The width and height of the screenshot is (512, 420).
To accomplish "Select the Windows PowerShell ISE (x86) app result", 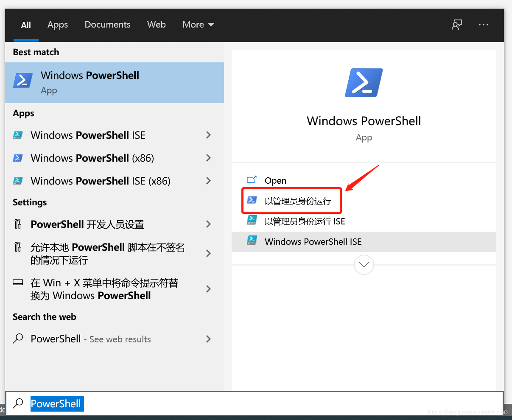I will [x=115, y=181].
